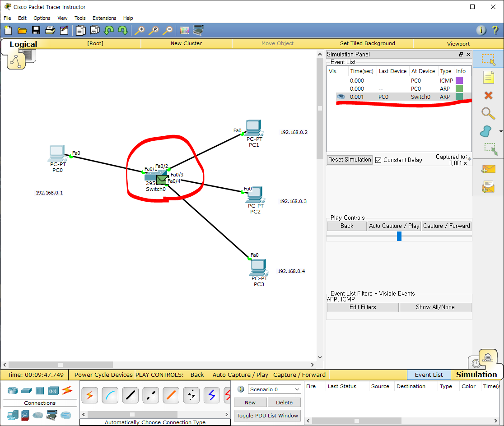Image resolution: width=504 pixels, height=426 pixels.
Task: Click the workspace horizontal scrollbar thumb
Action: tap(61, 365)
